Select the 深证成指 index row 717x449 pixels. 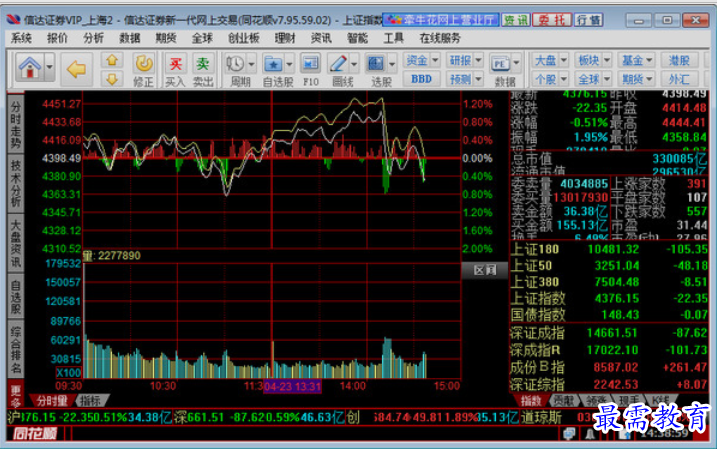tap(609, 333)
